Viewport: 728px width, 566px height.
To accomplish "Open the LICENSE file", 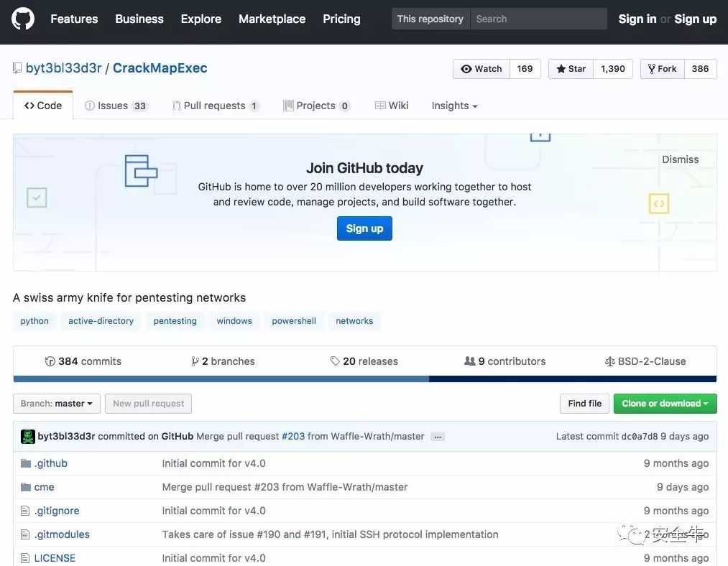I will coord(55,558).
